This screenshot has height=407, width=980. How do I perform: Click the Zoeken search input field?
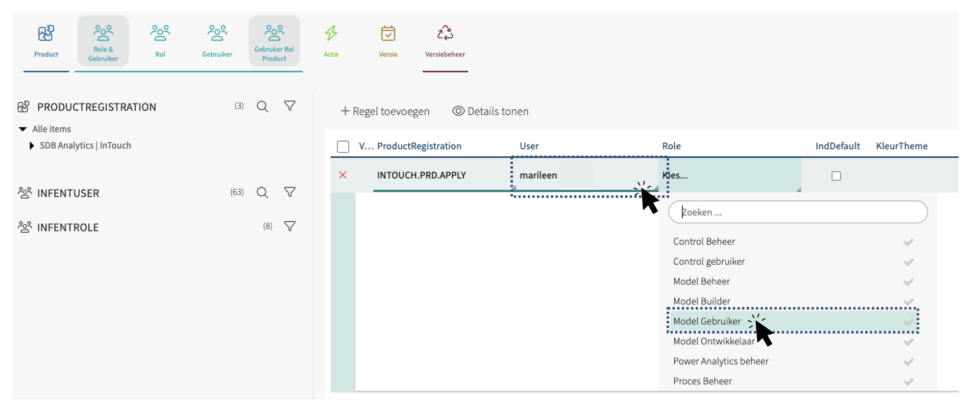click(x=798, y=212)
